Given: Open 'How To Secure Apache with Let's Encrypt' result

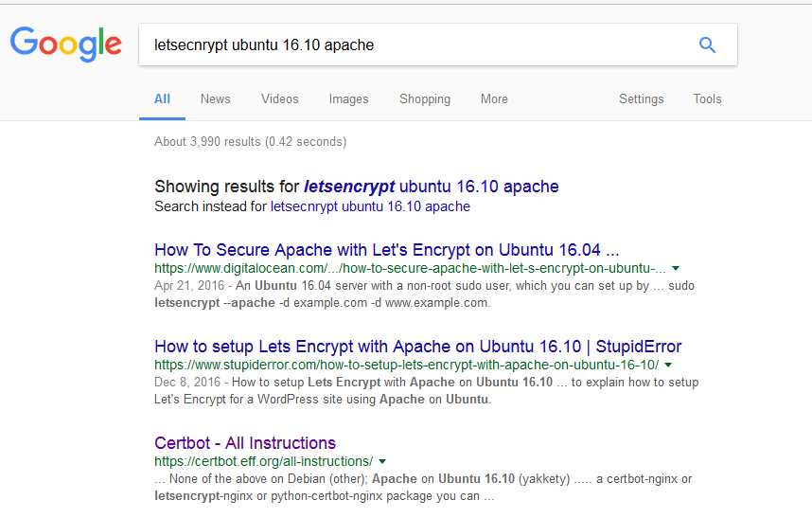Looking at the screenshot, I should coord(387,250).
